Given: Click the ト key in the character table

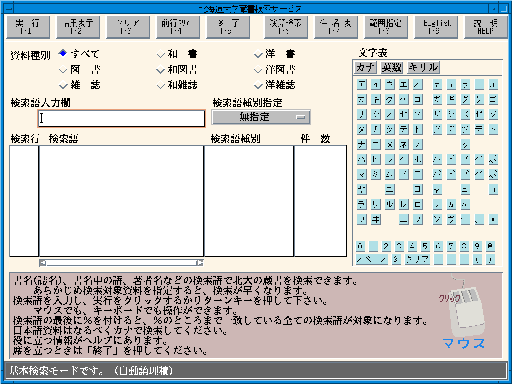Looking at the screenshot, I should click(418, 129).
